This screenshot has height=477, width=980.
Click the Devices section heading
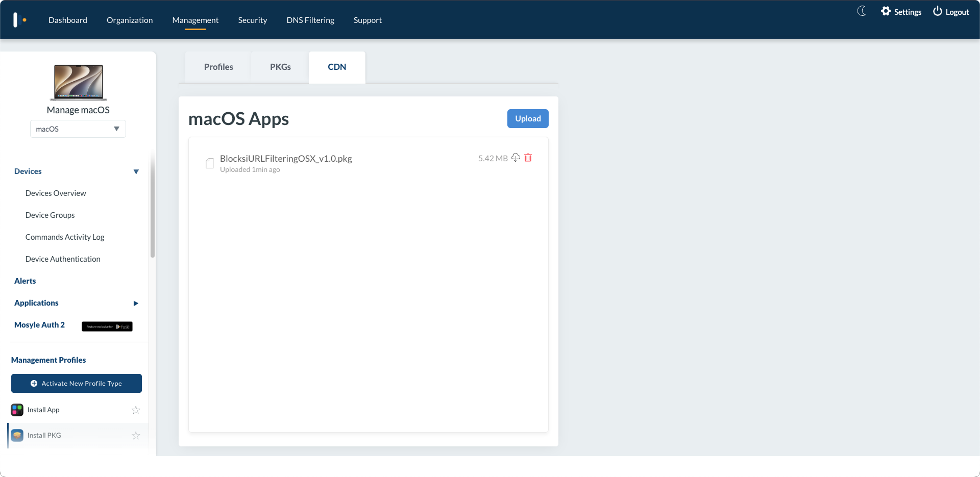(28, 171)
